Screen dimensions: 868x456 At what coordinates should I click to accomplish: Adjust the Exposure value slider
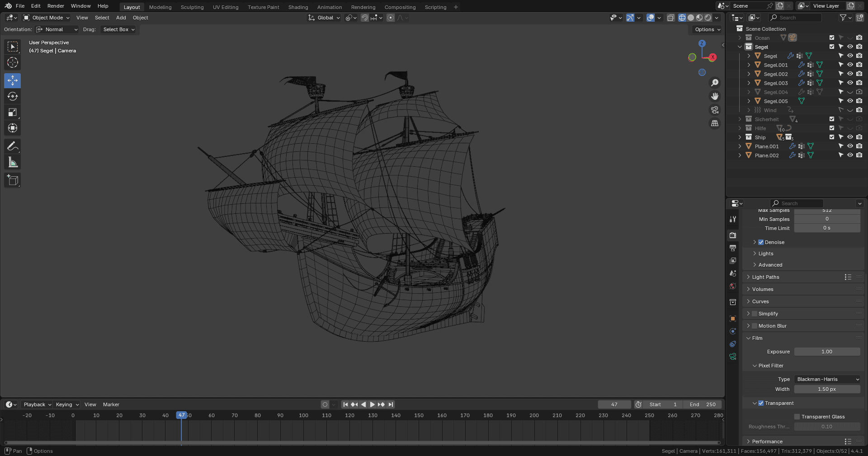point(827,352)
